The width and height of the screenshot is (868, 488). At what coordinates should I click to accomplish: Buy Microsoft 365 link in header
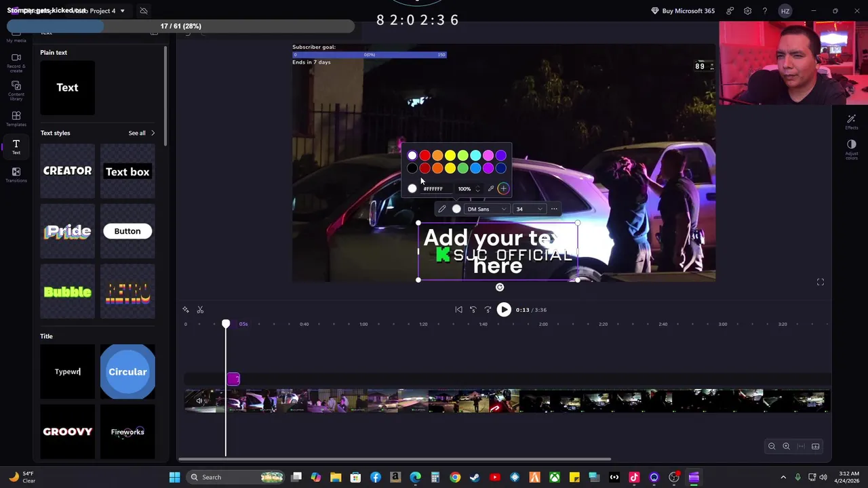[683, 11]
